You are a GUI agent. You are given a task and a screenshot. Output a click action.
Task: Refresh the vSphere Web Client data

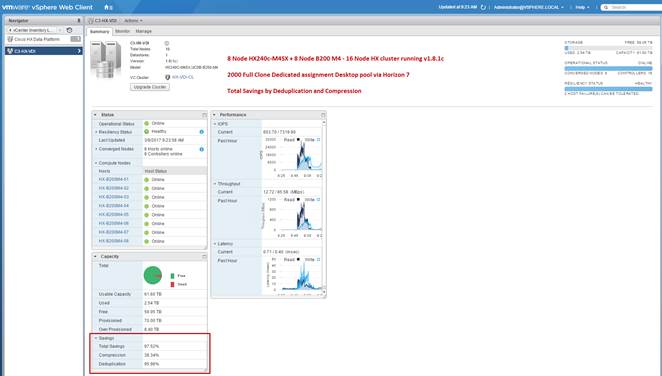pyautogui.click(x=483, y=7)
